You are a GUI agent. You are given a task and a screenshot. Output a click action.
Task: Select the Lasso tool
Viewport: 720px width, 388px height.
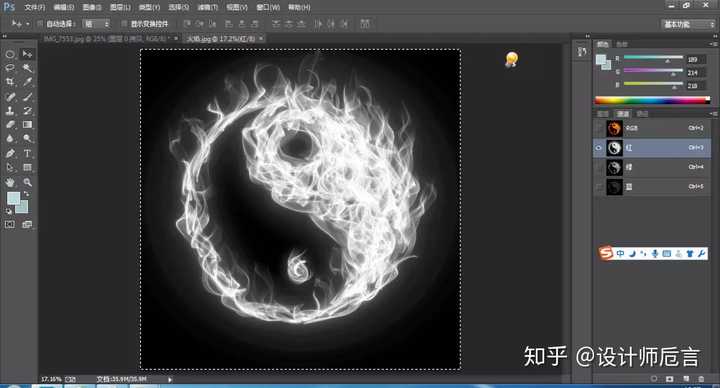10,68
